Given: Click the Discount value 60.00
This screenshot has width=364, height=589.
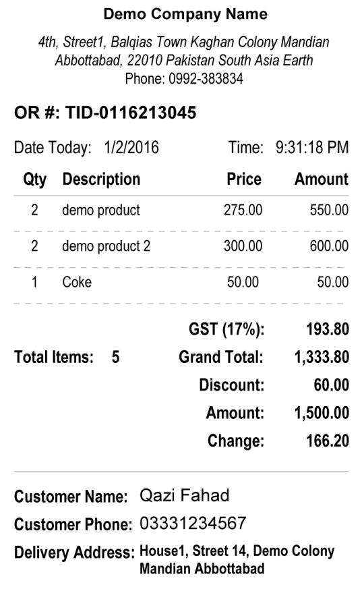Looking at the screenshot, I should coord(332,385).
